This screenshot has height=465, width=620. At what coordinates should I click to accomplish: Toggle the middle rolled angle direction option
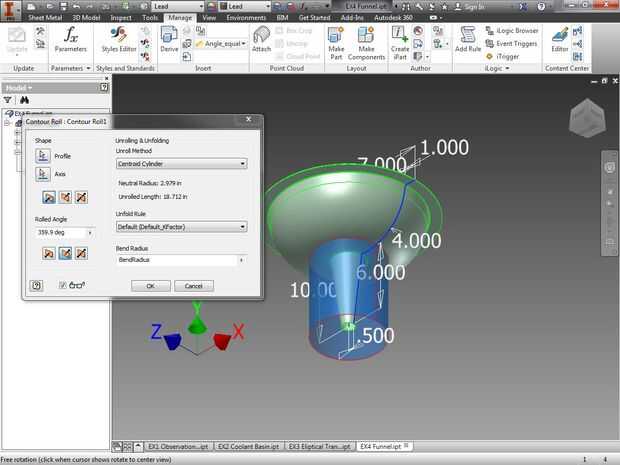[x=65, y=253]
